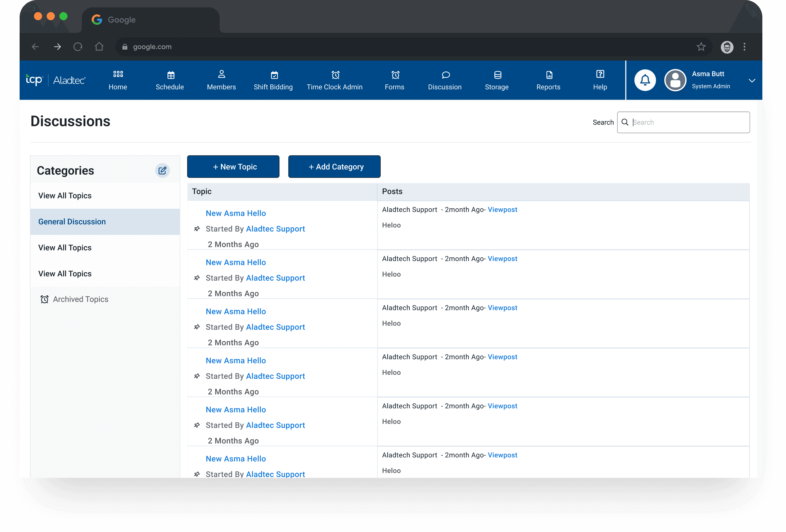The image size is (786, 532).
Task: Click the browser reload icon
Action: point(78,47)
